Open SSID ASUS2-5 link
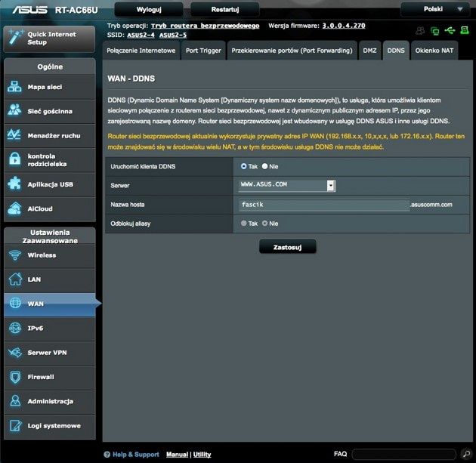Viewport: 476px width, 463px height. click(173, 35)
